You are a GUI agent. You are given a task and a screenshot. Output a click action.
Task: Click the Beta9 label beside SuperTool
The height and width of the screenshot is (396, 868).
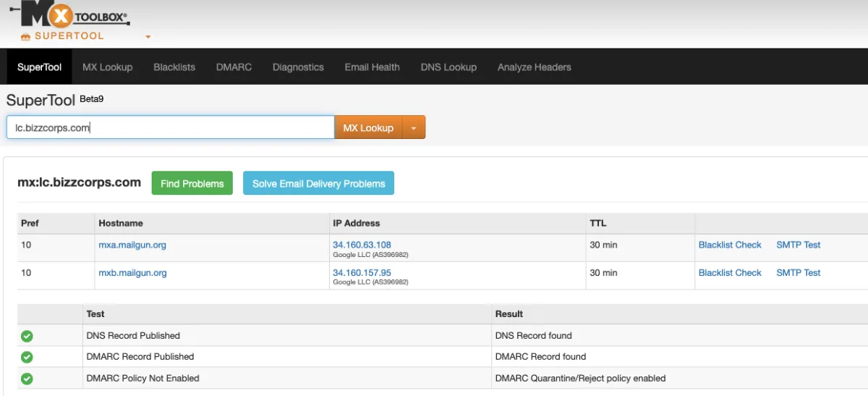92,98
